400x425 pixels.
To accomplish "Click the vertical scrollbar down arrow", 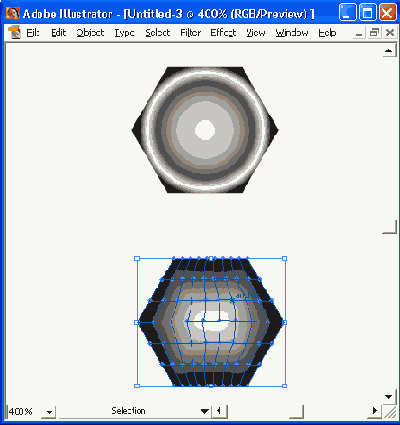I will (389, 397).
